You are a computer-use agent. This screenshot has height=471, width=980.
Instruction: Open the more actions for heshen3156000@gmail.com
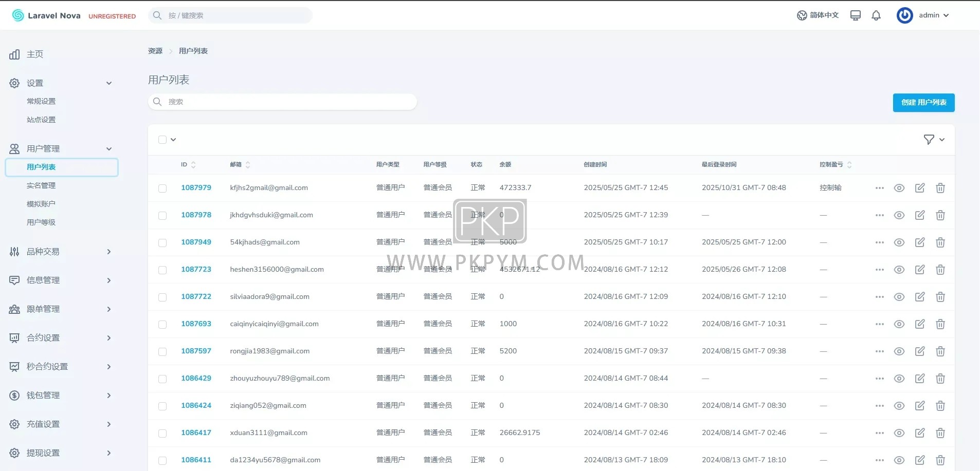(880, 270)
